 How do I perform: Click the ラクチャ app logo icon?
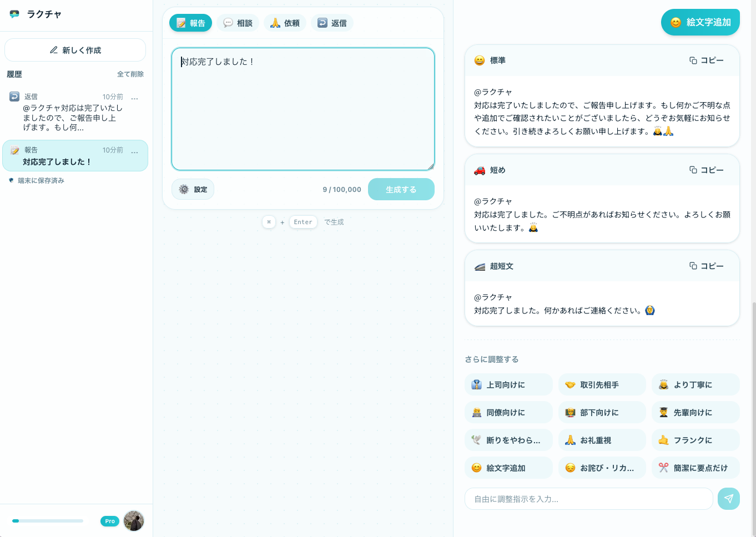click(x=14, y=14)
